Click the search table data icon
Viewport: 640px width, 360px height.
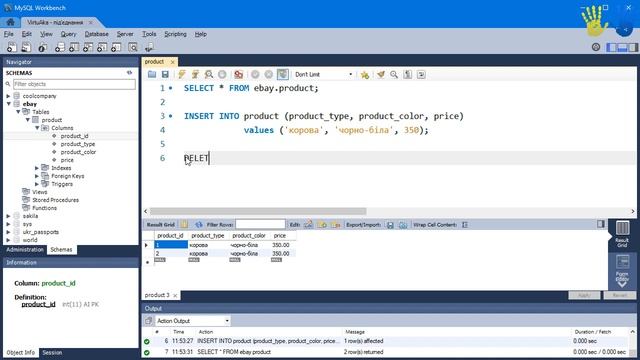(133, 48)
